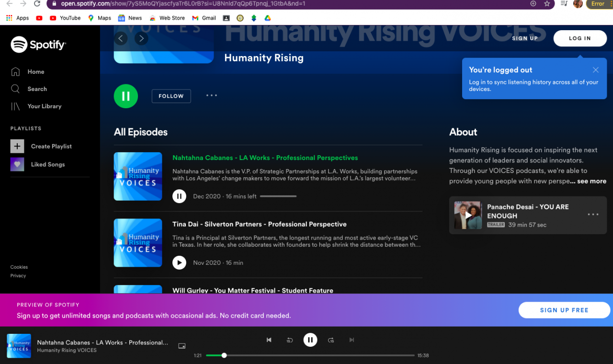Open the Panache Desai - YOU ARE ENOUGH title
Screen dimensions: 613x364
528,211
